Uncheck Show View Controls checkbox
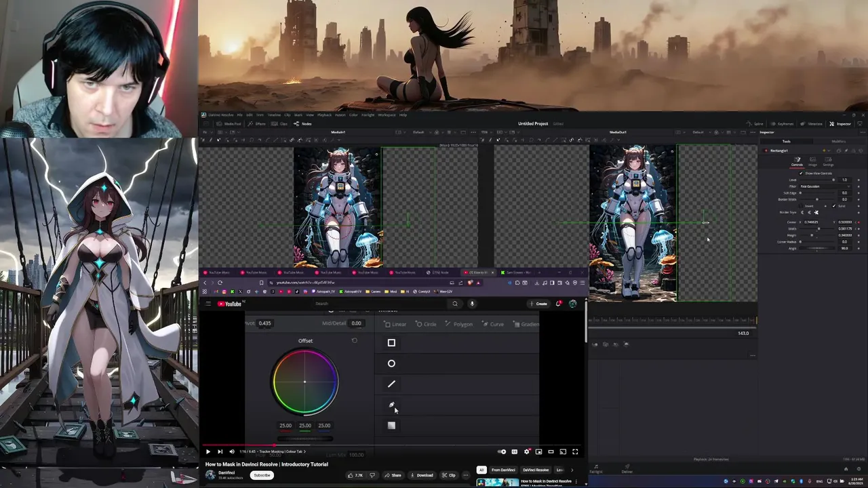 tap(801, 174)
